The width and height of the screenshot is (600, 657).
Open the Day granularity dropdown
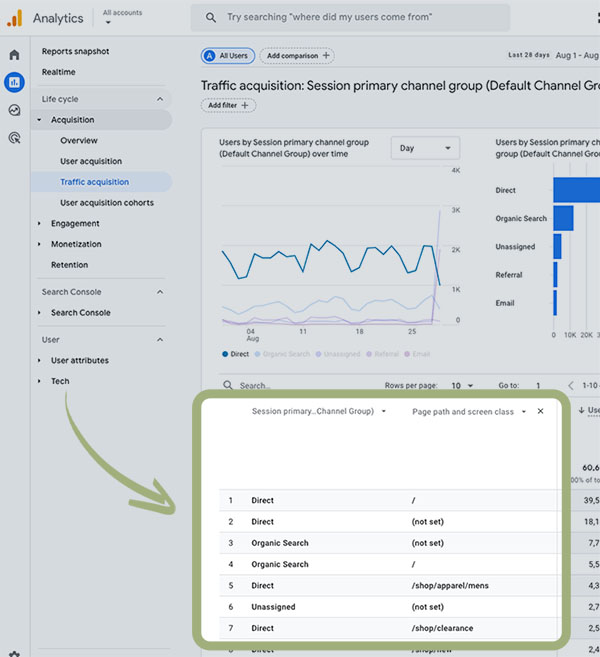point(425,148)
